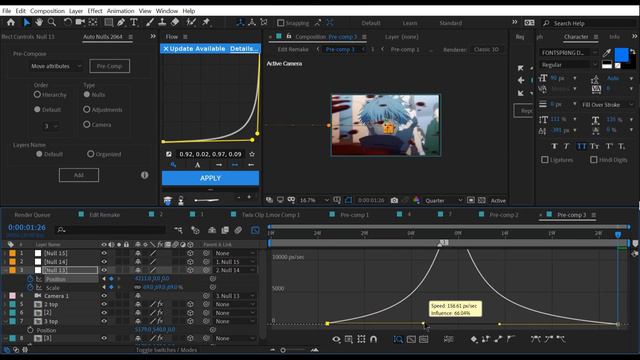The height and width of the screenshot is (360, 640).
Task: Open the font family FONTSPRING dropdown
Action: coord(569,53)
